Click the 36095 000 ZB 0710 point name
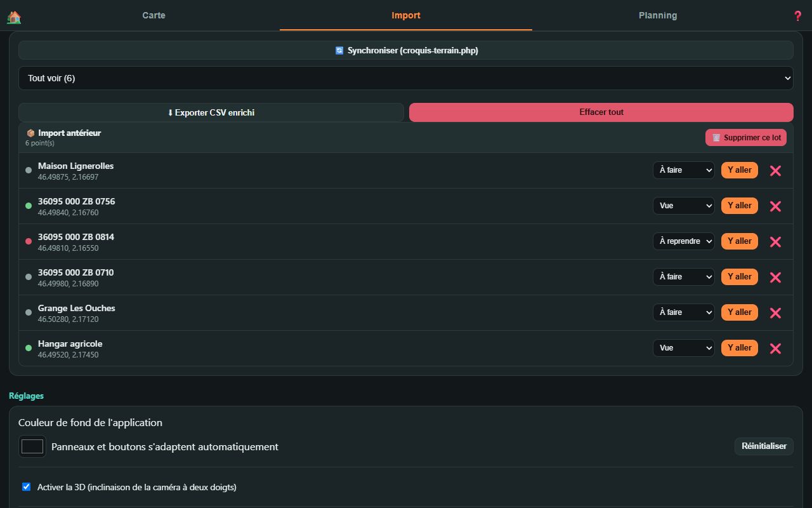Viewport: 812px width, 508px height. [75, 272]
